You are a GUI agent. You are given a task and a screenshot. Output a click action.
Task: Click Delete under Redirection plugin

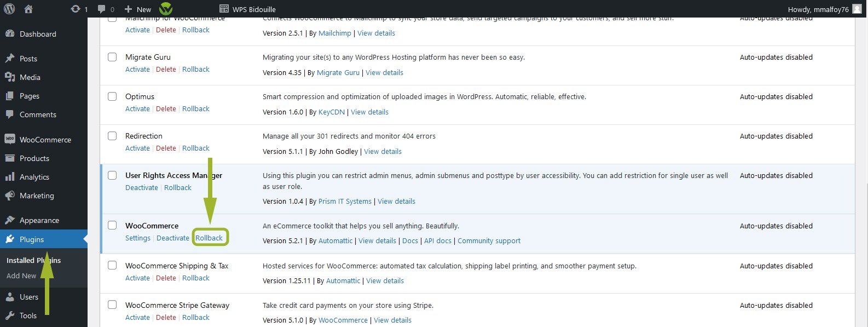[166, 148]
